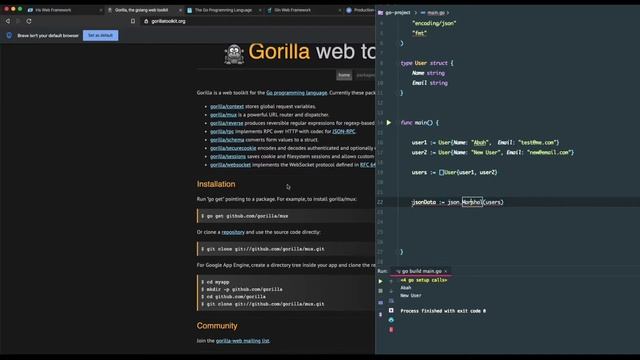This screenshot has width=640, height=360.
Task: Select the 'home' navigation tab on Gorilla page
Action: pos(344,75)
